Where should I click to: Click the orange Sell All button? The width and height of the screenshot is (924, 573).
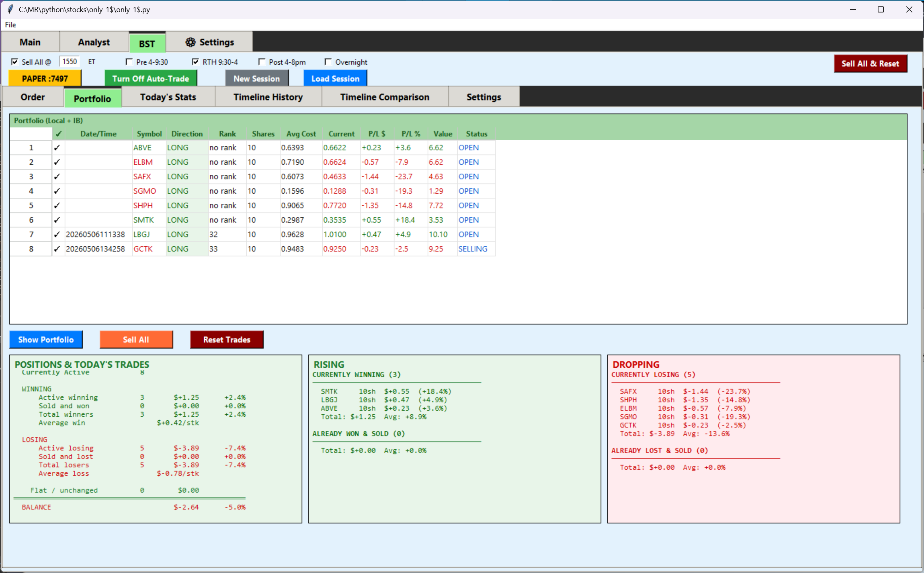(x=136, y=340)
